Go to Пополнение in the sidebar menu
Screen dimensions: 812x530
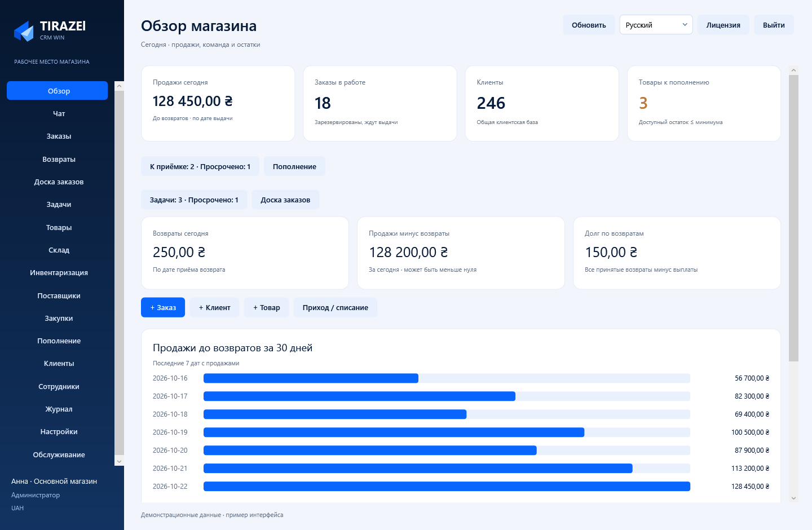pyautogui.click(x=58, y=341)
